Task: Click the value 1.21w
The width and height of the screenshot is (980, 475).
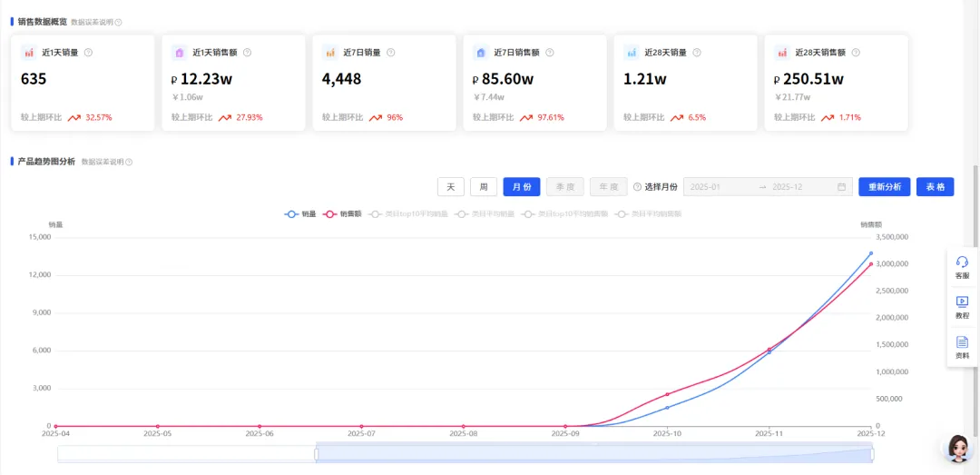Action: pyautogui.click(x=645, y=80)
